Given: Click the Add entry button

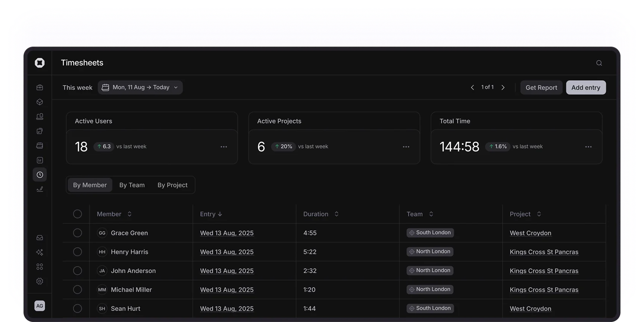Looking at the screenshot, I should pyautogui.click(x=586, y=88).
